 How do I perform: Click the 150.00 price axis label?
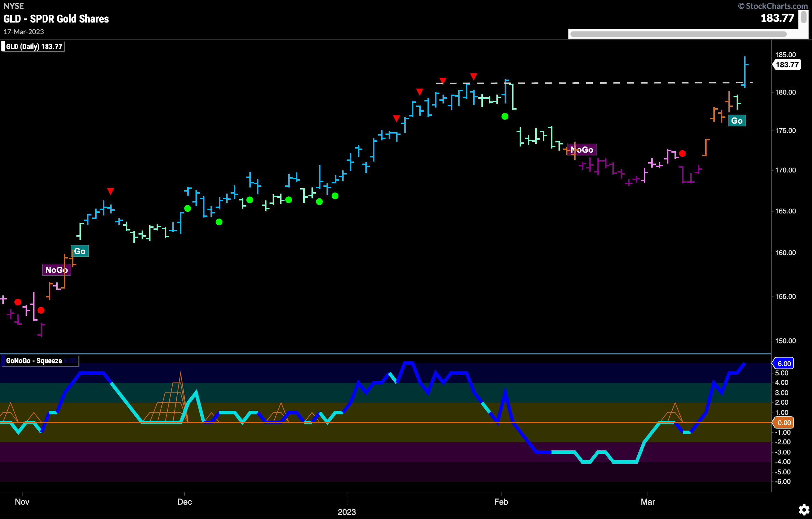coord(785,341)
